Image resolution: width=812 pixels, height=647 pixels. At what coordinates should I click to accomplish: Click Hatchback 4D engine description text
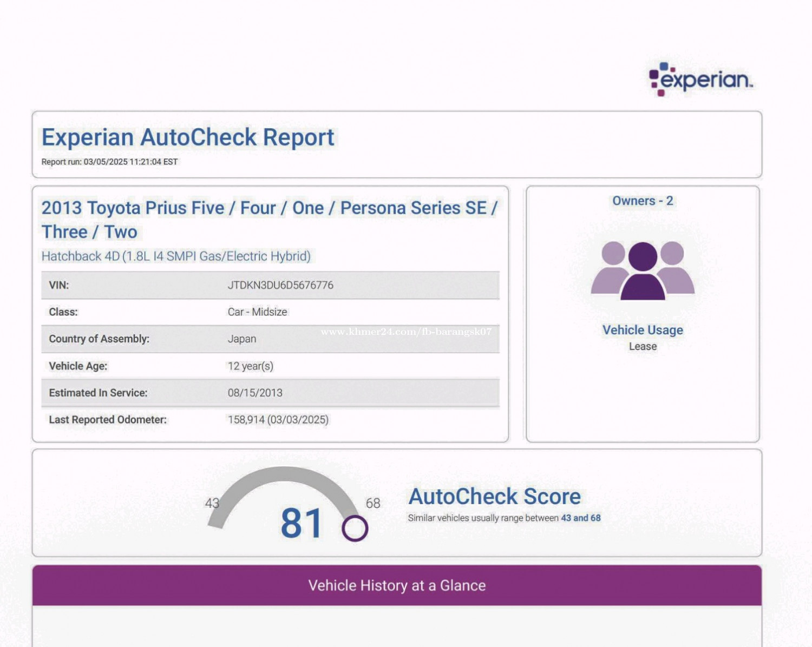(176, 256)
